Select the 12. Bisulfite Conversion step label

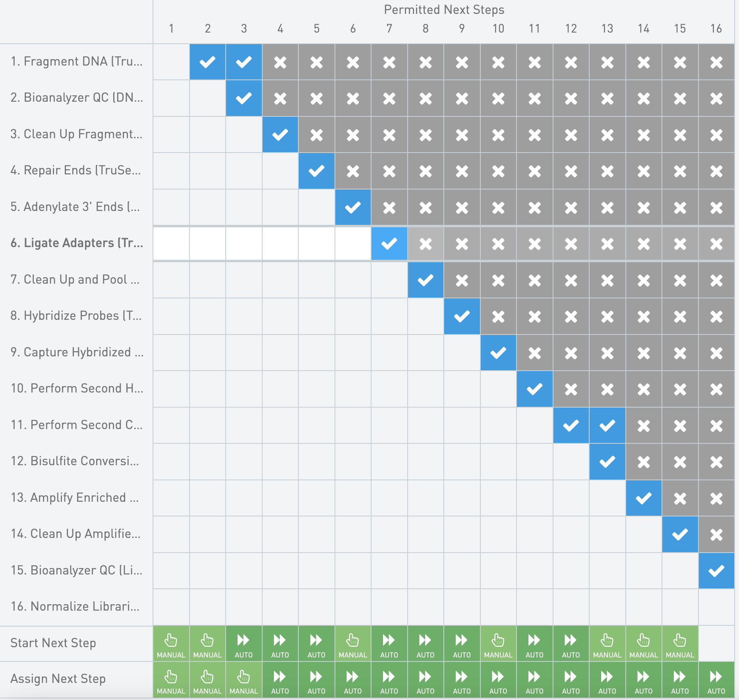75,461
